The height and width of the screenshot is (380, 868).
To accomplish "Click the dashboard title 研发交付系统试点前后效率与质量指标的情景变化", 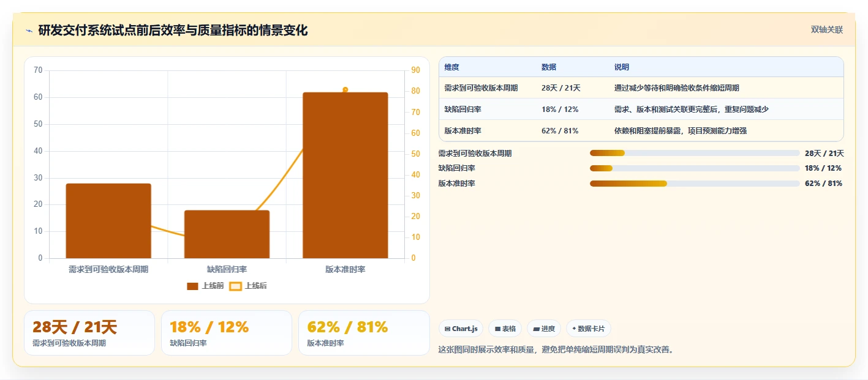I will (x=173, y=31).
